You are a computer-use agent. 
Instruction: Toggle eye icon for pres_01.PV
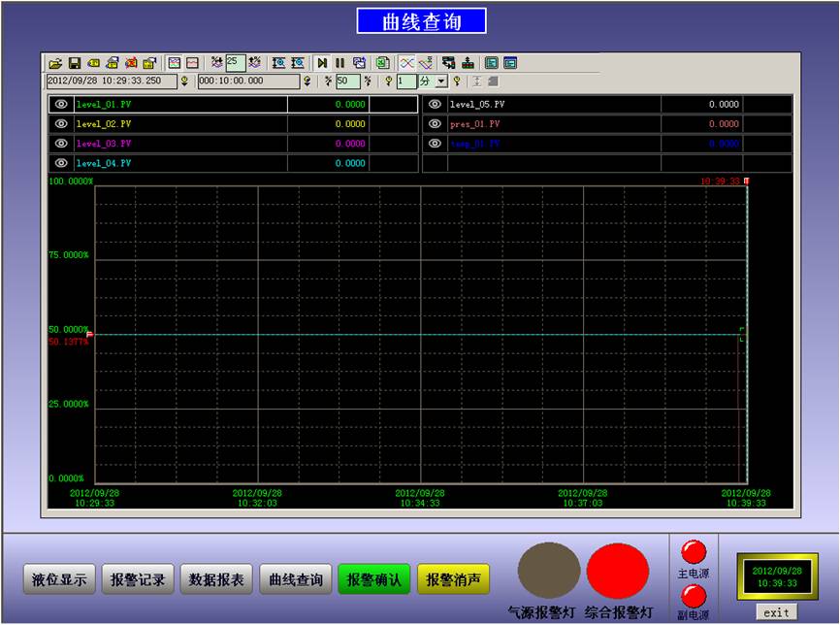pyautogui.click(x=435, y=124)
